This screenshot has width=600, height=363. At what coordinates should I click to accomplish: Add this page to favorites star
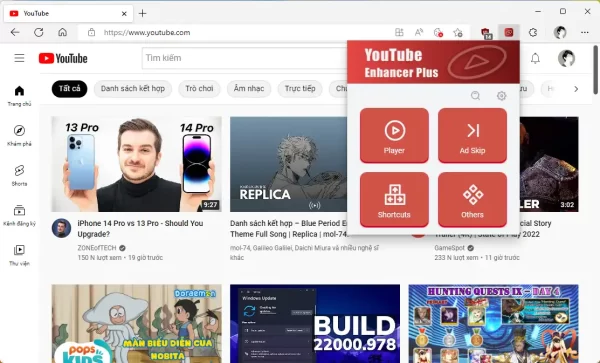pos(458,33)
